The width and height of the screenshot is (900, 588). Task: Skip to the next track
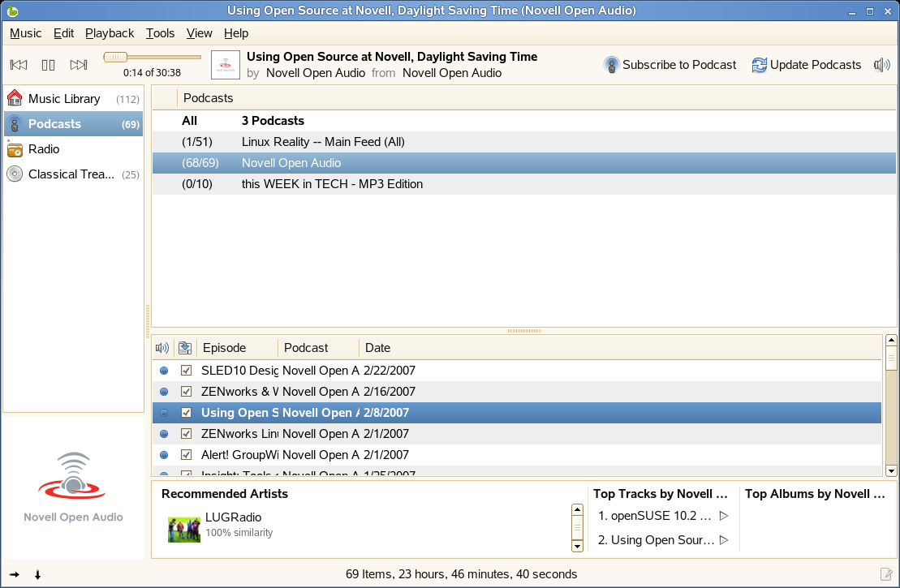(79, 65)
